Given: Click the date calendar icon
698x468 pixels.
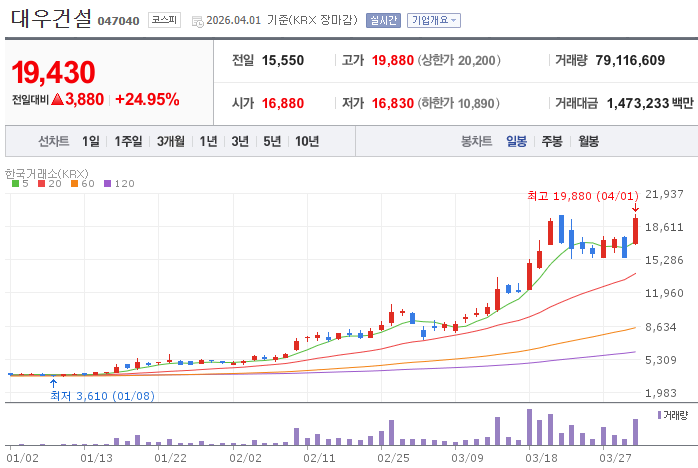Looking at the screenshot, I should click(198, 21).
